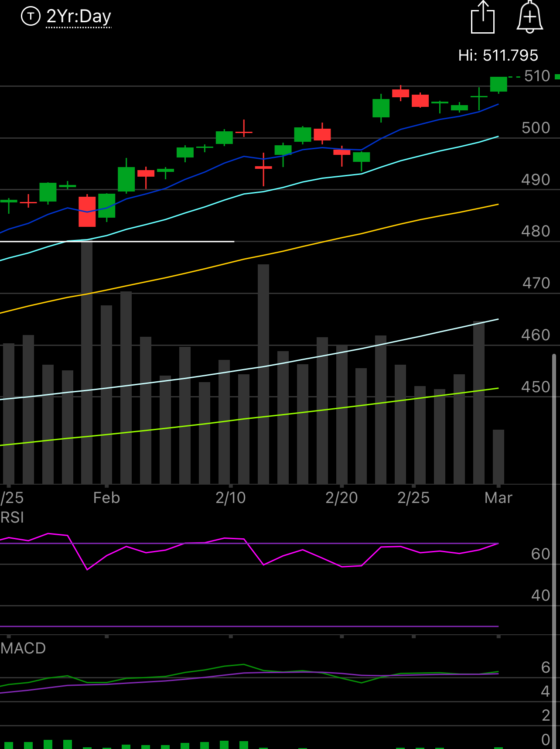Tap the RSI 40 level label

click(x=541, y=595)
